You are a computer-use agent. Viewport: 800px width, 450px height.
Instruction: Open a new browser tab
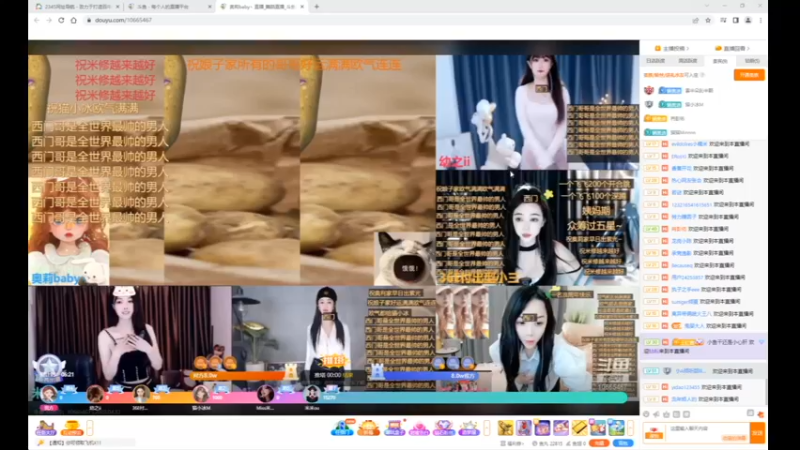(317, 7)
